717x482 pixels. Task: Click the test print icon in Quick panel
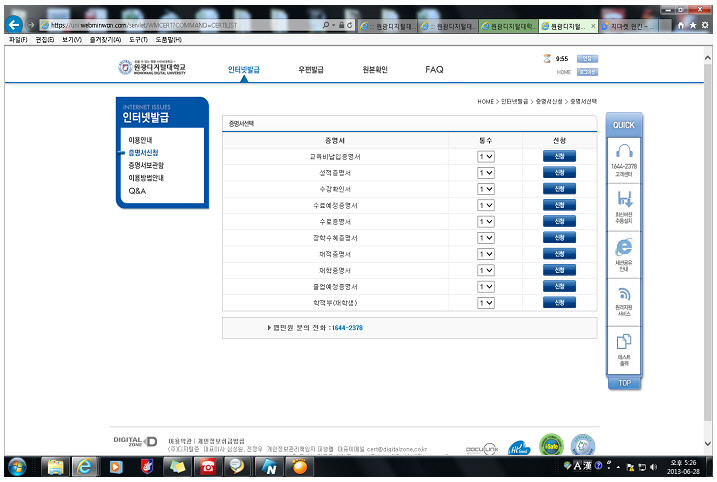click(623, 343)
